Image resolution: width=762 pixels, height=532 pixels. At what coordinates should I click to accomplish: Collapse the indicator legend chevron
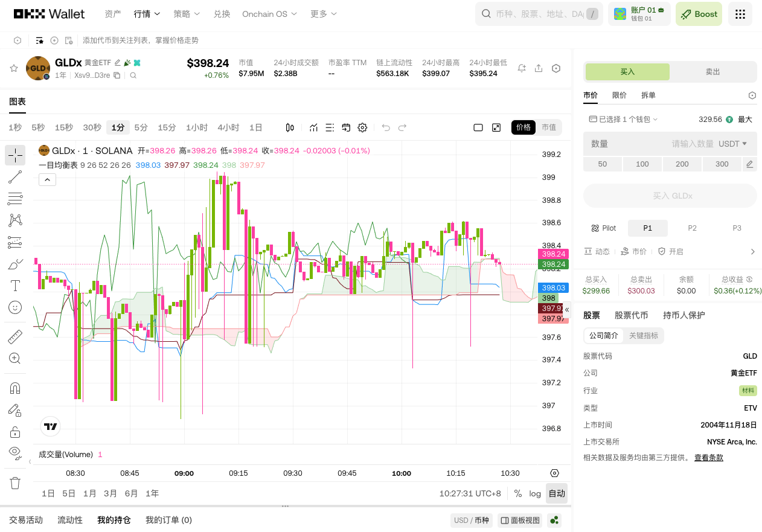pos(47,179)
